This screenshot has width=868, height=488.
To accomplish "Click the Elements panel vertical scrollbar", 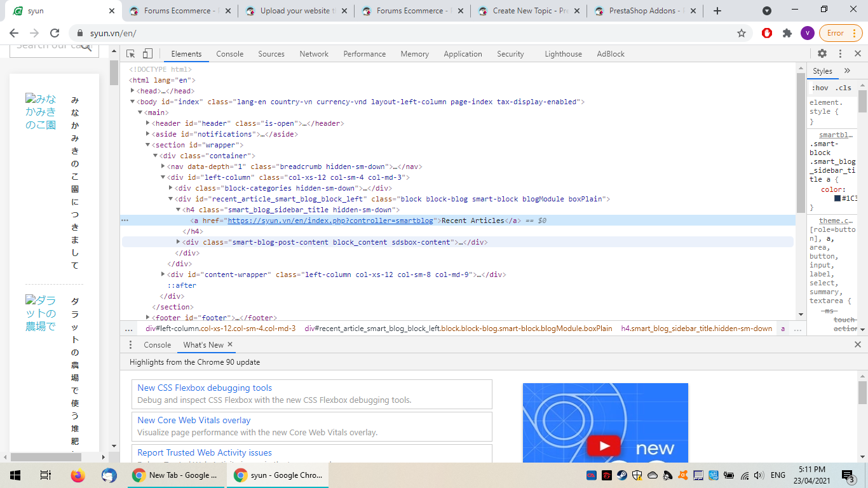I will point(801,143).
